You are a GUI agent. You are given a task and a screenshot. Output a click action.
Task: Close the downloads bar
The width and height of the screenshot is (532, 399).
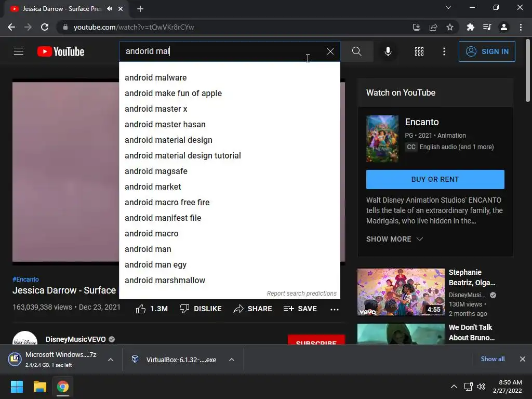tap(523, 359)
